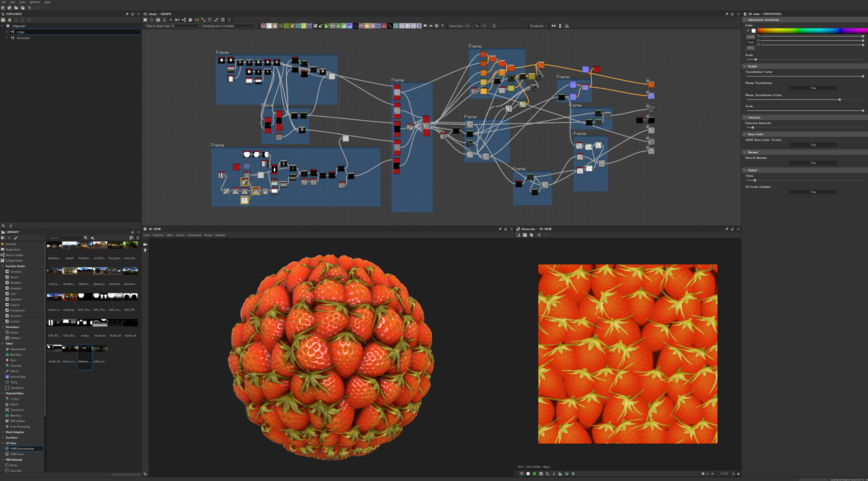Viewport: 868px width, 481px height.
Task: Open the Filter by Node Type dropdown
Action: click(185, 26)
